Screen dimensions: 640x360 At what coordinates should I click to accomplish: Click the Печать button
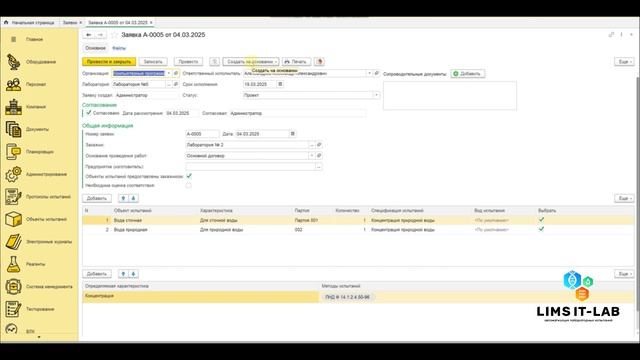click(296, 62)
